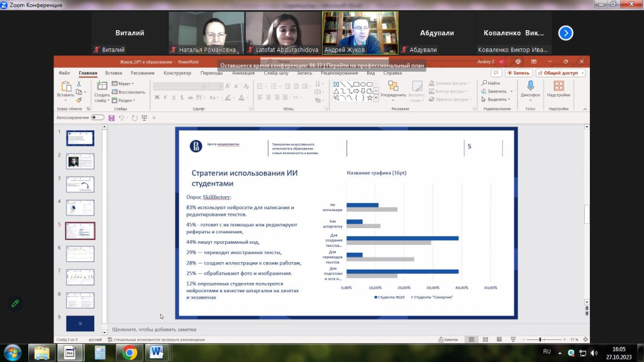Click the purple Save icon in quick access toolbar
The height and width of the screenshot is (362, 644).
click(x=111, y=118)
